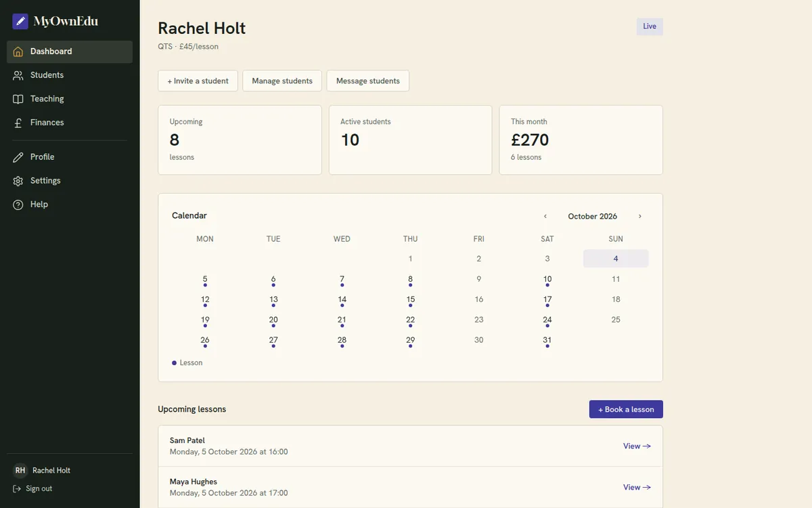The width and height of the screenshot is (812, 508).
Task: Click the Settings gear icon
Action: click(x=18, y=181)
